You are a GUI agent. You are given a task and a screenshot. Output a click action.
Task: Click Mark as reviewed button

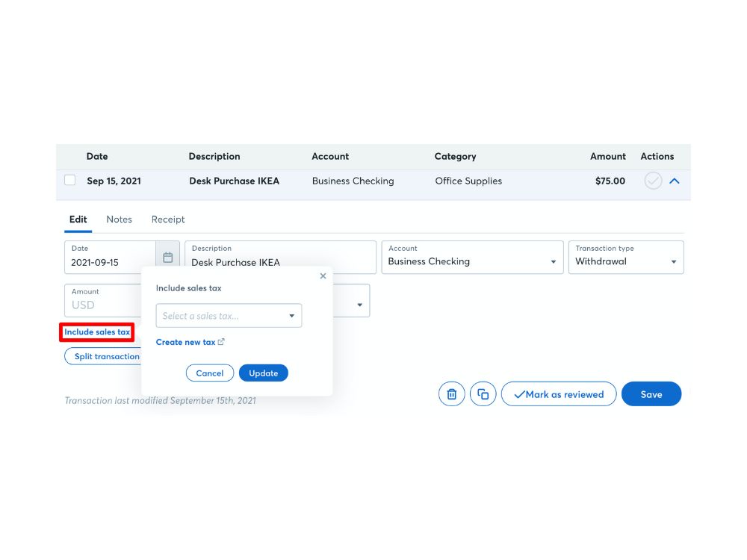pyautogui.click(x=559, y=393)
